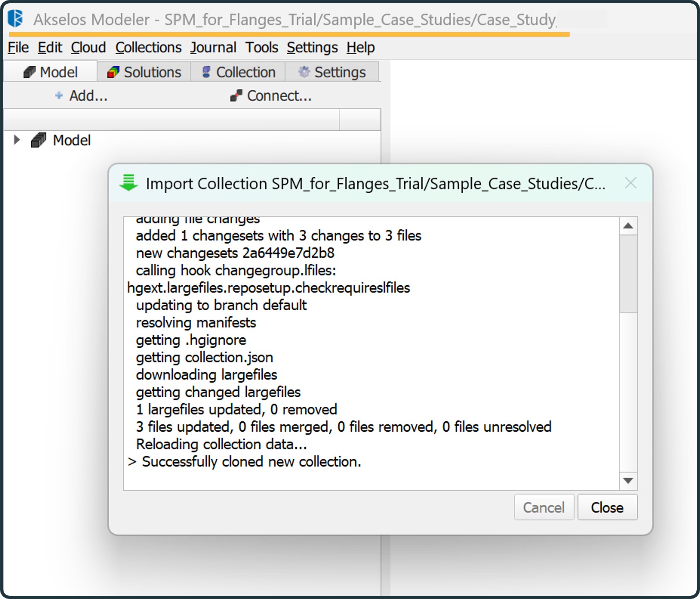This screenshot has width=700, height=599.
Task: Click 'Reloading collection data...' log line
Action: (x=222, y=444)
